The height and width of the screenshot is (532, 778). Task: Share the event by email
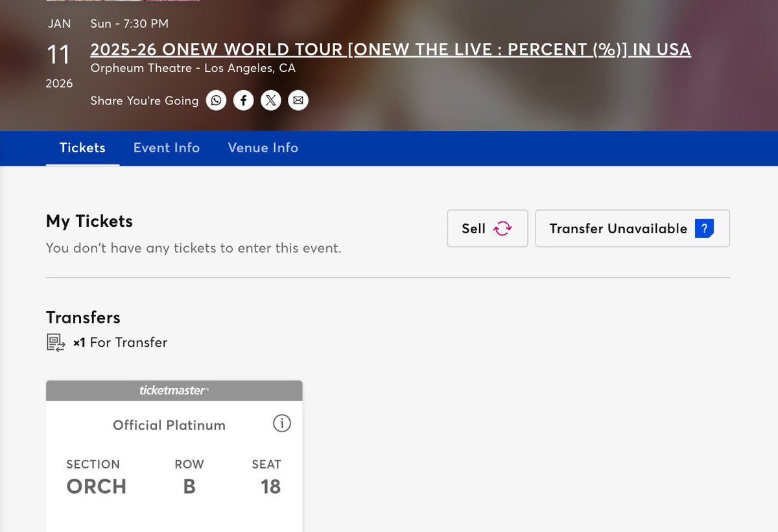pyautogui.click(x=298, y=100)
